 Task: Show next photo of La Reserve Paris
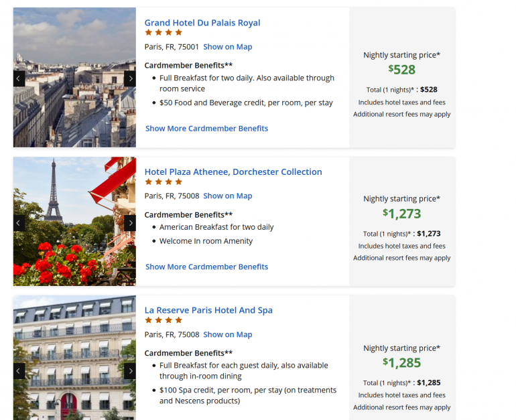pyautogui.click(x=130, y=371)
